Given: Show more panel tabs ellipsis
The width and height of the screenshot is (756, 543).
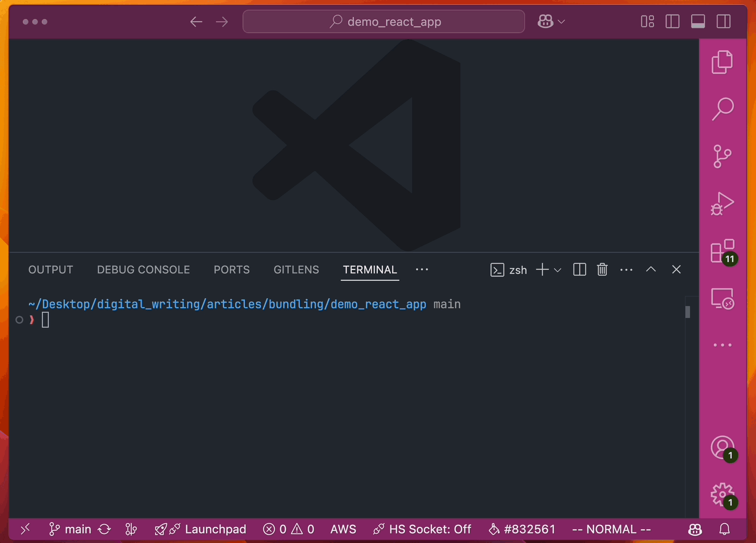Looking at the screenshot, I should (422, 269).
